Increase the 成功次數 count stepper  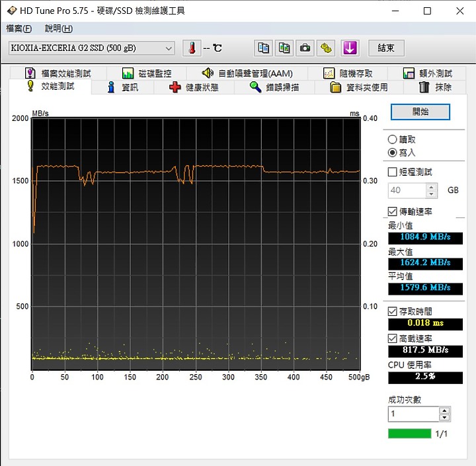coord(444,410)
